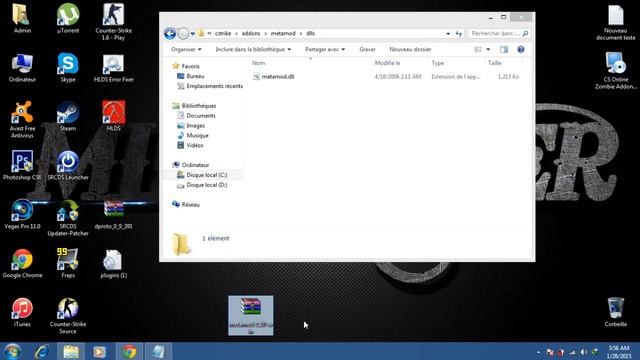Open the Images library

point(196,126)
